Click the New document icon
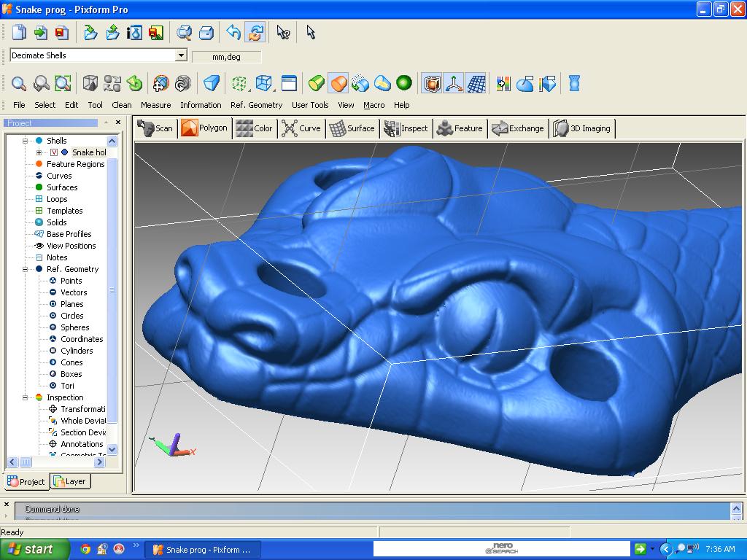The height and width of the screenshot is (560, 747). (x=19, y=32)
